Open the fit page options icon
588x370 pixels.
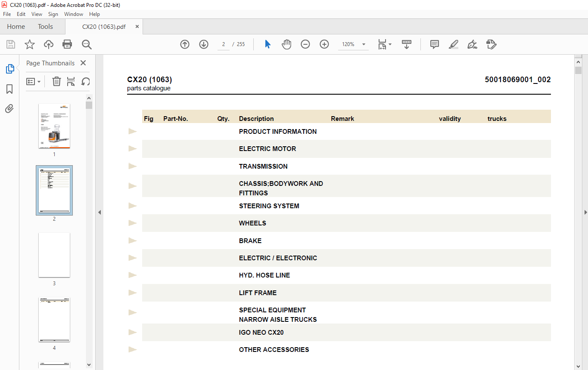pyautogui.click(x=384, y=44)
